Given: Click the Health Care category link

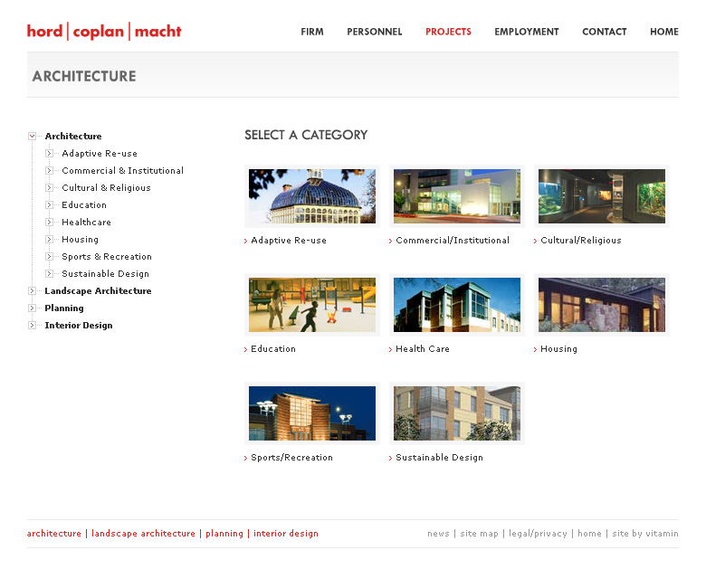Looking at the screenshot, I should pyautogui.click(x=422, y=349).
